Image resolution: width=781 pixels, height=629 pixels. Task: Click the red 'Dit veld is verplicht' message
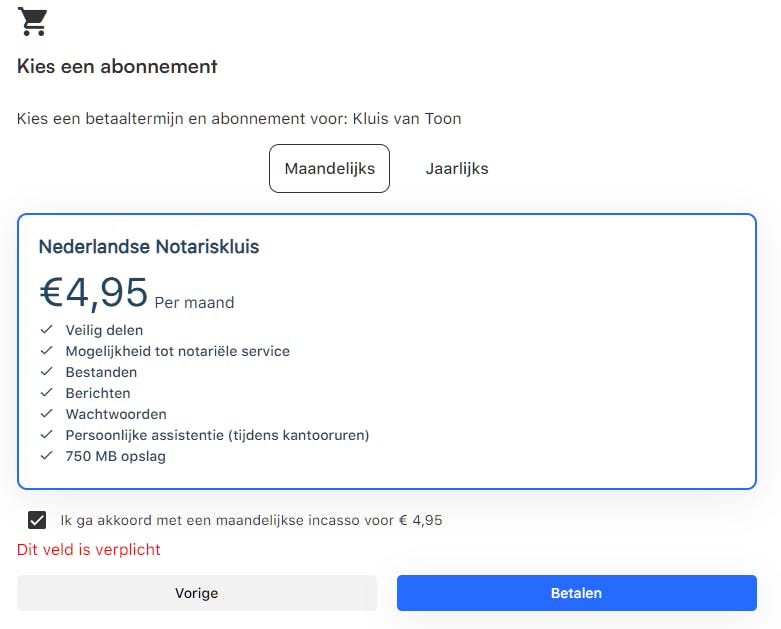tap(89, 549)
